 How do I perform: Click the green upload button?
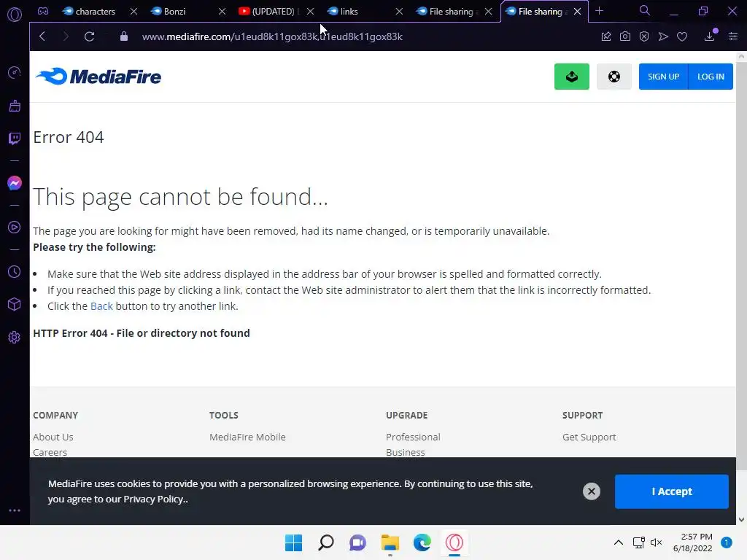pos(572,76)
